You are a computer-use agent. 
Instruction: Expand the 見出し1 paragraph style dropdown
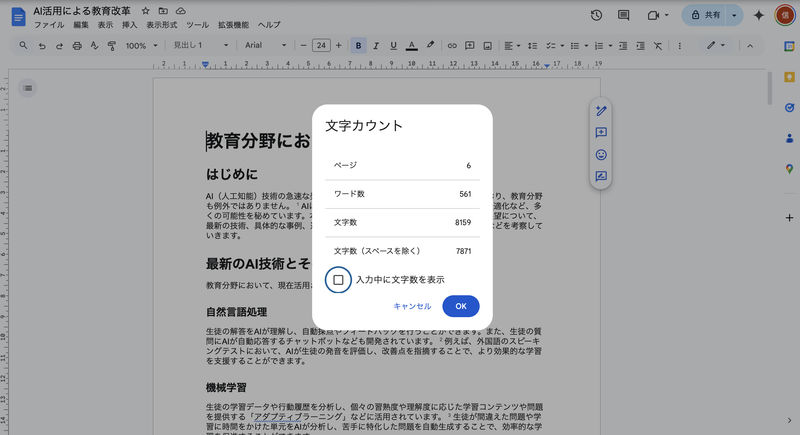[x=200, y=45]
